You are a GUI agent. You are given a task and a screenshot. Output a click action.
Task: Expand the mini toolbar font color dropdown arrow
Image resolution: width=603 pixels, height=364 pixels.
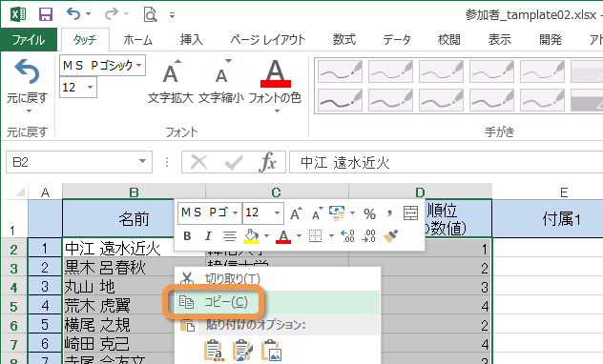tap(299, 236)
